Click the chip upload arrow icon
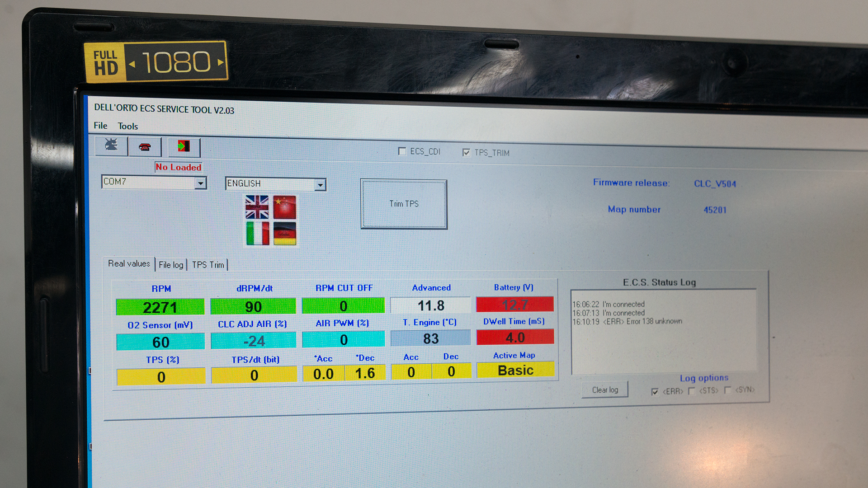868x488 pixels. [184, 146]
